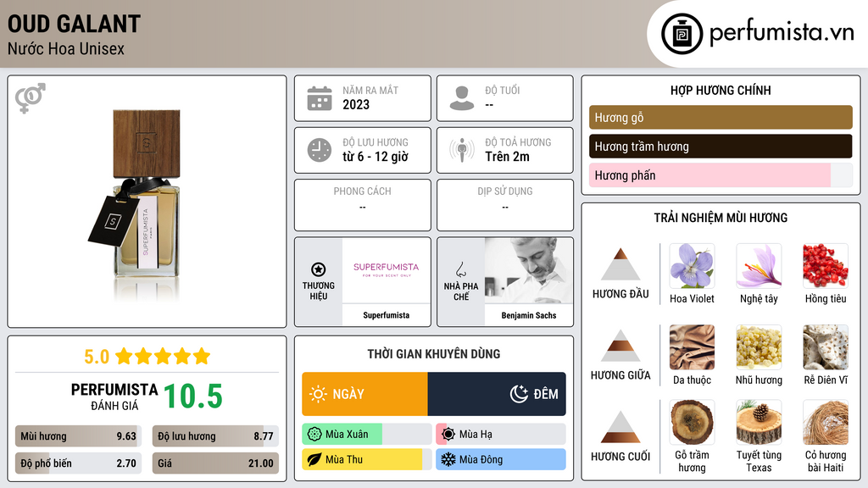Viewport: 868px width, 488px height.
Task: Click the perfumista.vn site name text
Action: tap(782, 33)
